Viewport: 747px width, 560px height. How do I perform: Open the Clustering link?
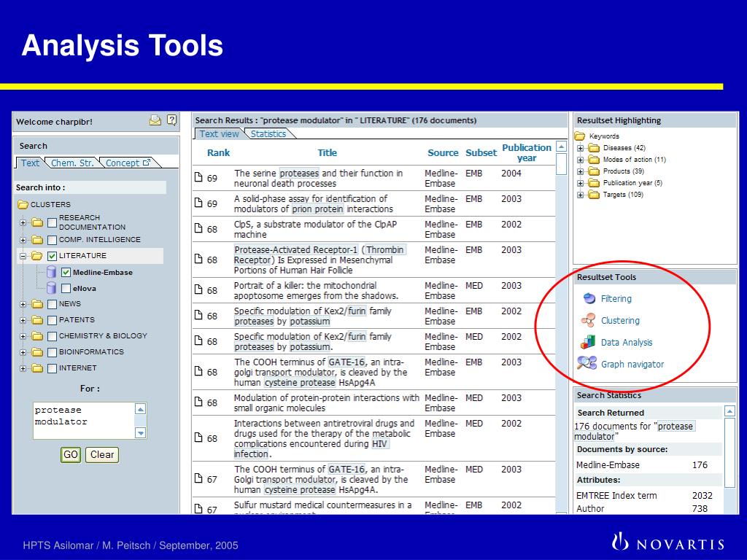pyautogui.click(x=620, y=321)
